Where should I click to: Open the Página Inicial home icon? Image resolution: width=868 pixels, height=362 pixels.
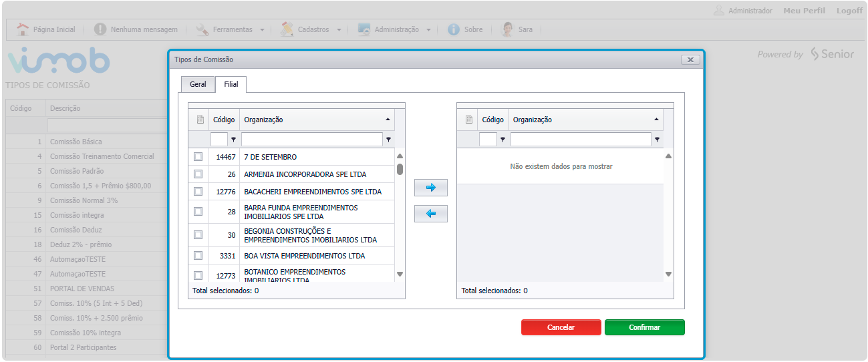pyautogui.click(x=23, y=29)
